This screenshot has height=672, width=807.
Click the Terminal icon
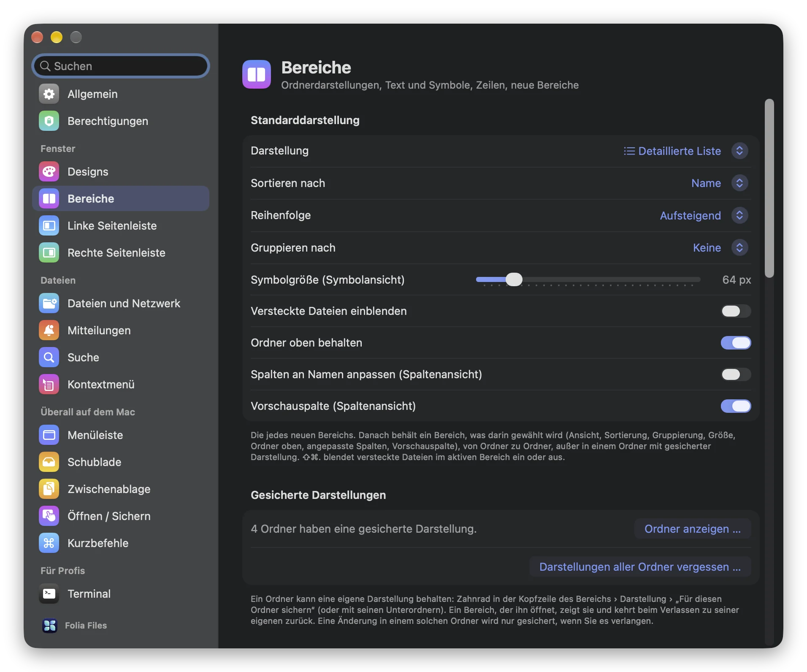point(49,594)
